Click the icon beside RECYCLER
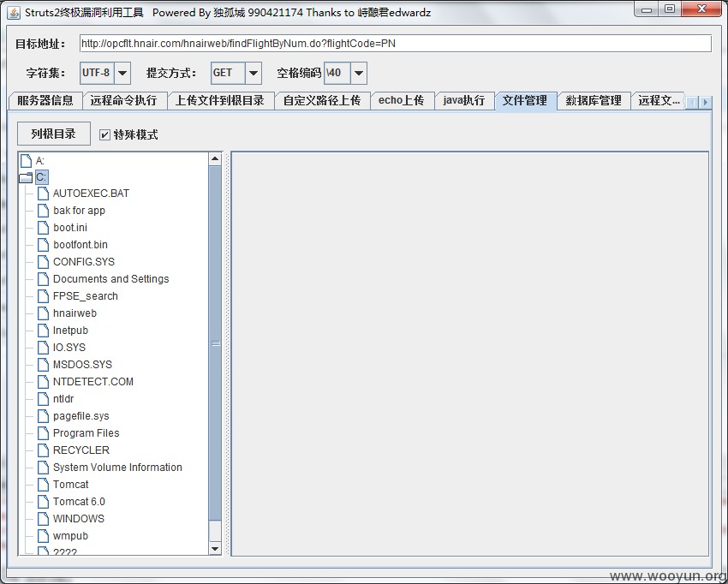Image resolution: width=728 pixels, height=584 pixels. pyautogui.click(x=43, y=450)
